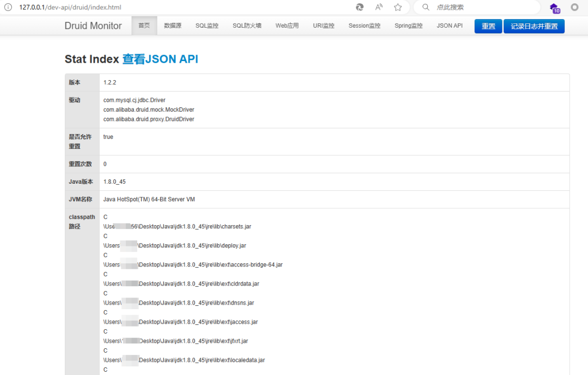Screen dimensions: 588x375
Task: Click the jaccess.jar classpath line
Action: pyautogui.click(x=180, y=322)
